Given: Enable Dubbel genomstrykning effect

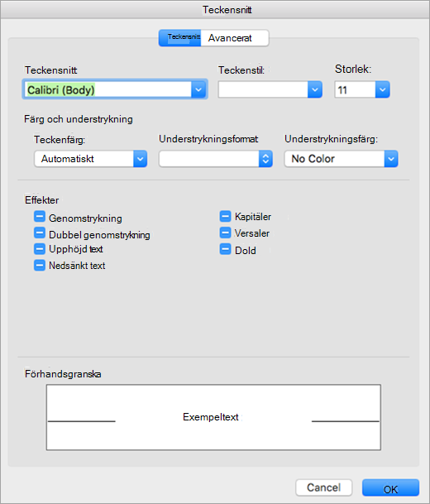Looking at the screenshot, I should 40,233.
